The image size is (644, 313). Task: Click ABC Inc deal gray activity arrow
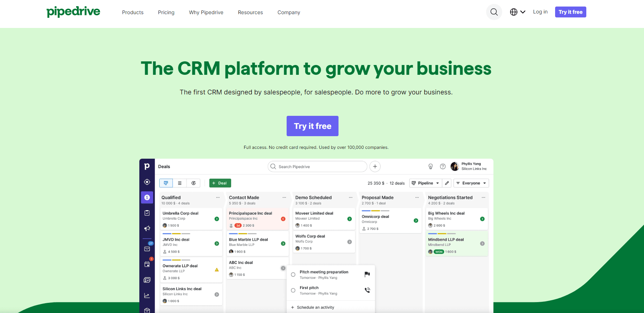[283, 268]
